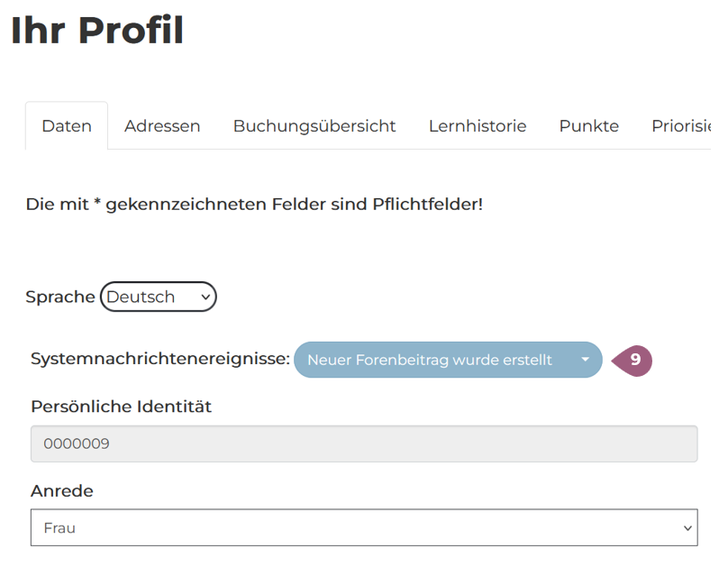Screen dimensions: 728x576
Task: Click the Sprache label text
Action: pyautogui.click(x=60, y=297)
